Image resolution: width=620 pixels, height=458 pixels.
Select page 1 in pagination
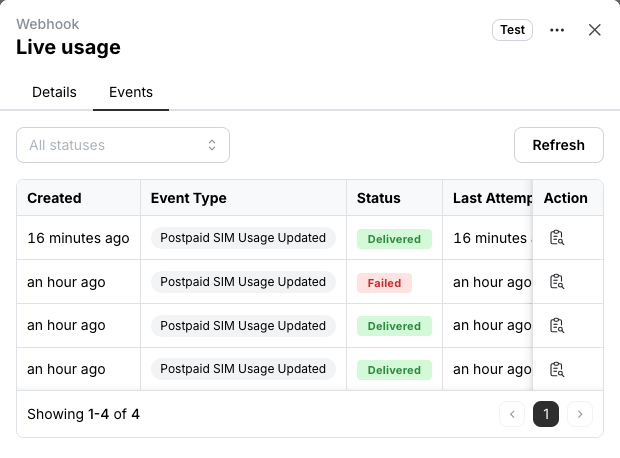(x=546, y=414)
